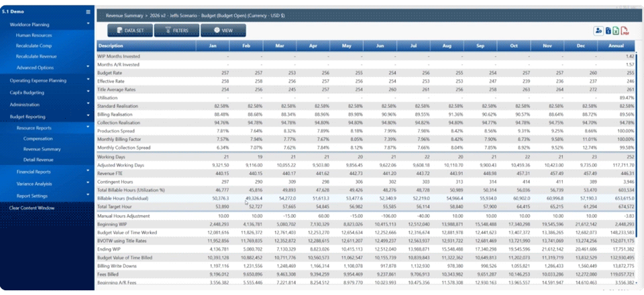This screenshot has height=295, width=644.
Task: Expand Advanced Options in sidebar
Action: click(x=47, y=67)
